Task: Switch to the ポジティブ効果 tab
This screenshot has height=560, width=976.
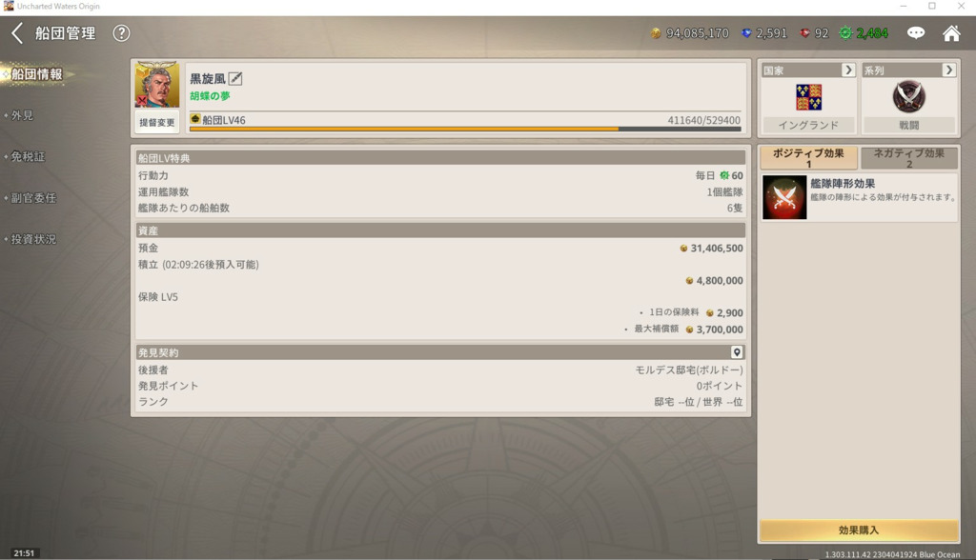Action: pos(808,158)
